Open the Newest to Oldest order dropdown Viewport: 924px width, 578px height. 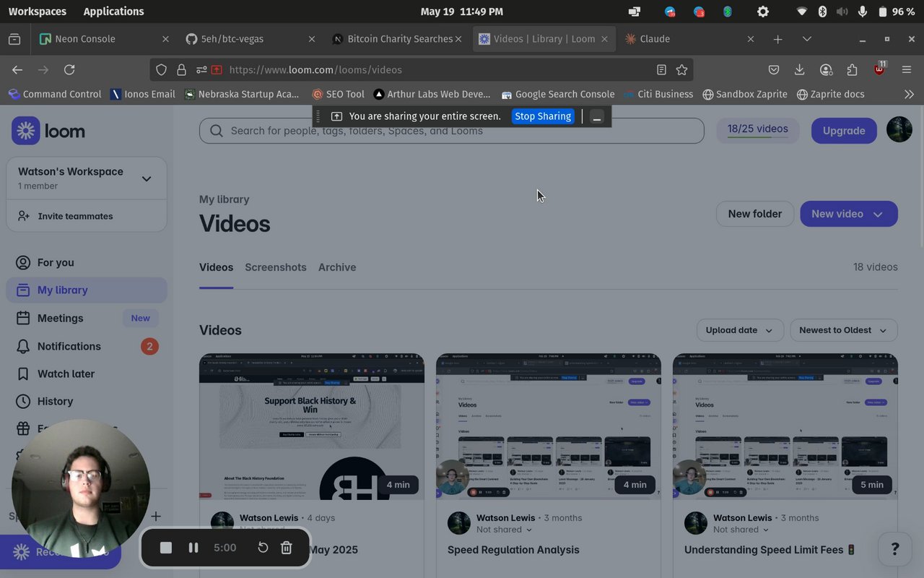844,330
